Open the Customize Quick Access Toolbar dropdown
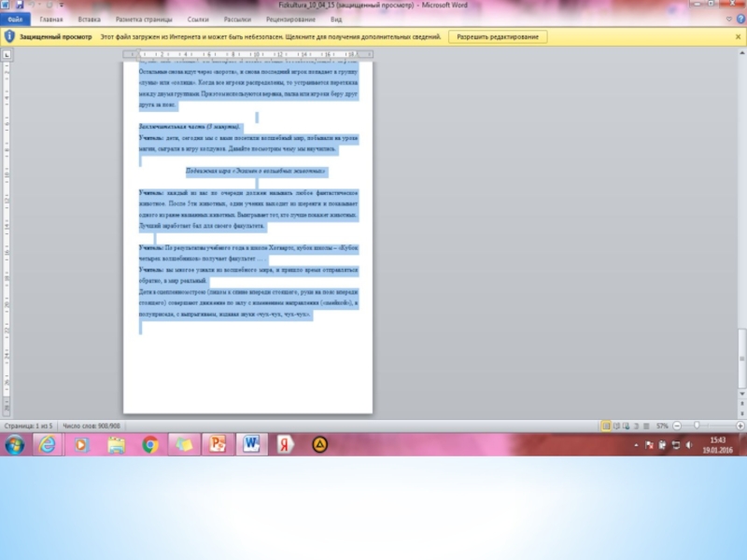 tap(61, 6)
